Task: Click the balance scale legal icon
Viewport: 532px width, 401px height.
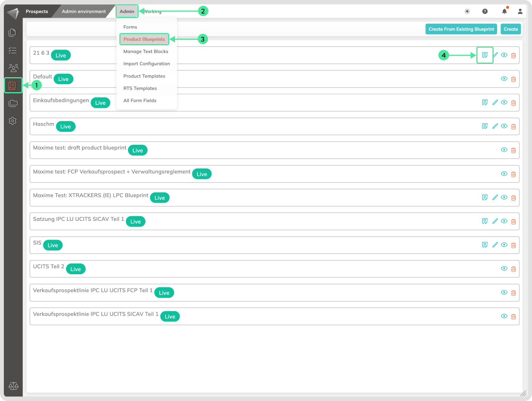Action: [13, 386]
